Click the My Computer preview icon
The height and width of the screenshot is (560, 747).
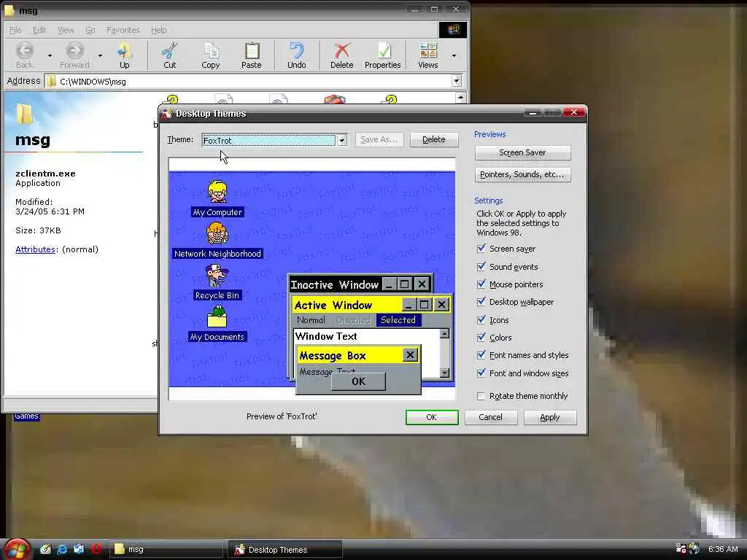click(x=217, y=192)
